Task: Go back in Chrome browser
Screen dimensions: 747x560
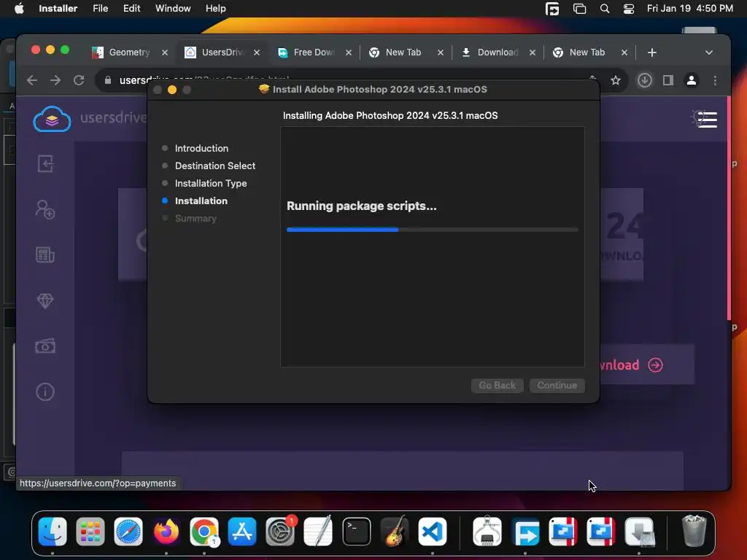Action: 32,80
